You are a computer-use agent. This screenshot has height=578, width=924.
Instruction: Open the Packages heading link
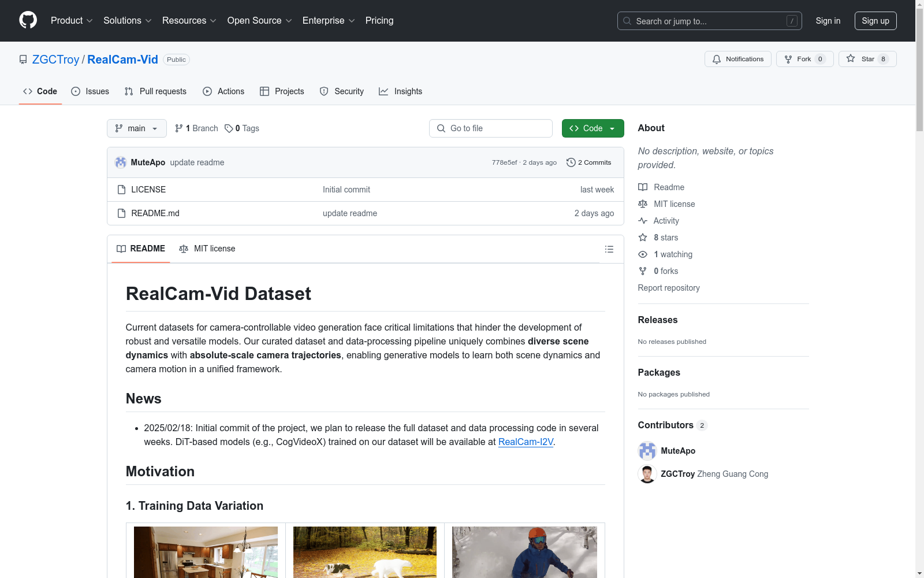coord(659,372)
